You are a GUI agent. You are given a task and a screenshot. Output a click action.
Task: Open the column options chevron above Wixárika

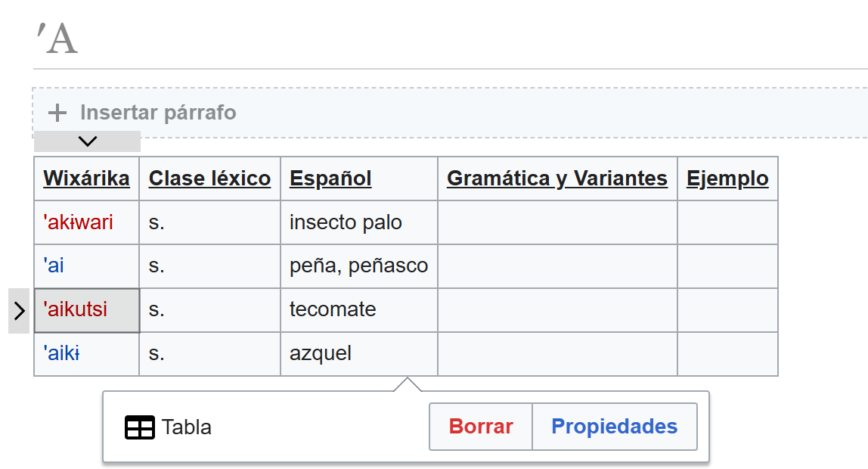[x=88, y=141]
